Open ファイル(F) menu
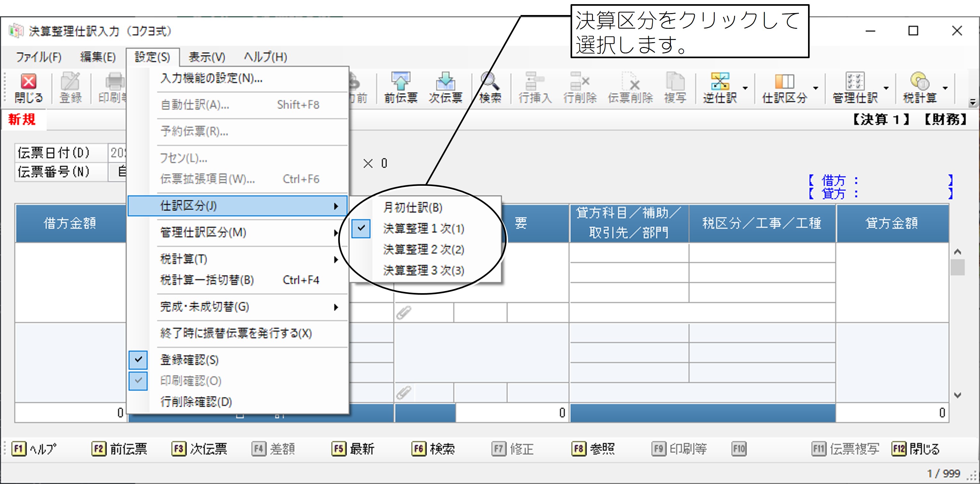This screenshot has width=980, height=484. pos(38,57)
